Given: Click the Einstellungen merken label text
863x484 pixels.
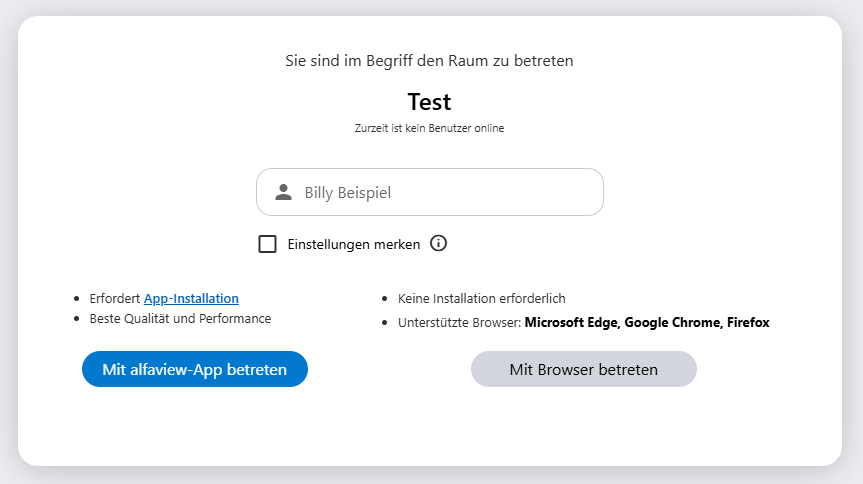Looking at the screenshot, I should [x=353, y=244].
